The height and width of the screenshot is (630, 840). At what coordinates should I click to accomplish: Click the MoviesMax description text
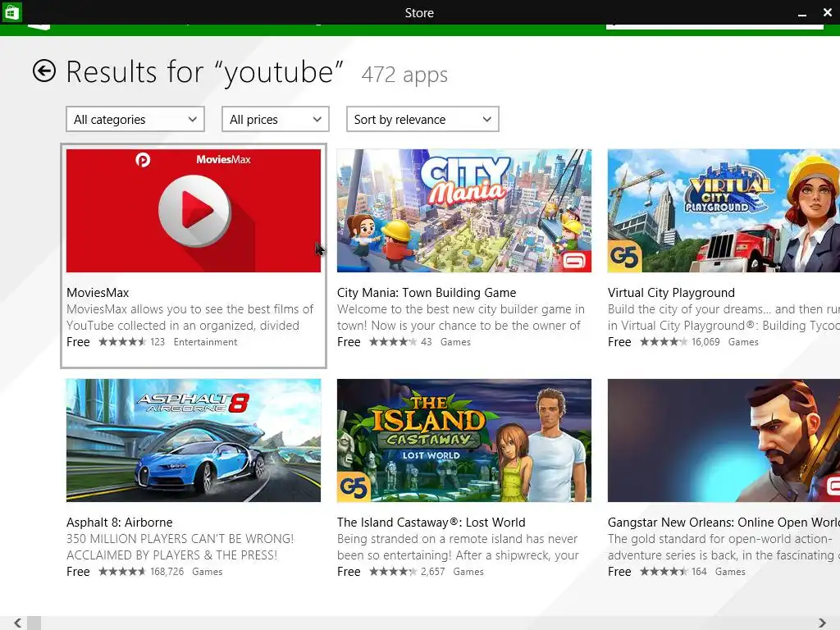(x=189, y=317)
